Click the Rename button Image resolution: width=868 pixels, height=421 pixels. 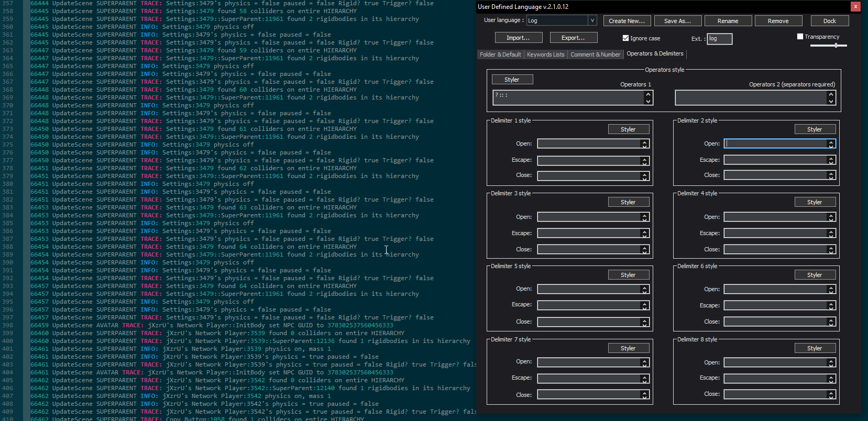coord(728,21)
